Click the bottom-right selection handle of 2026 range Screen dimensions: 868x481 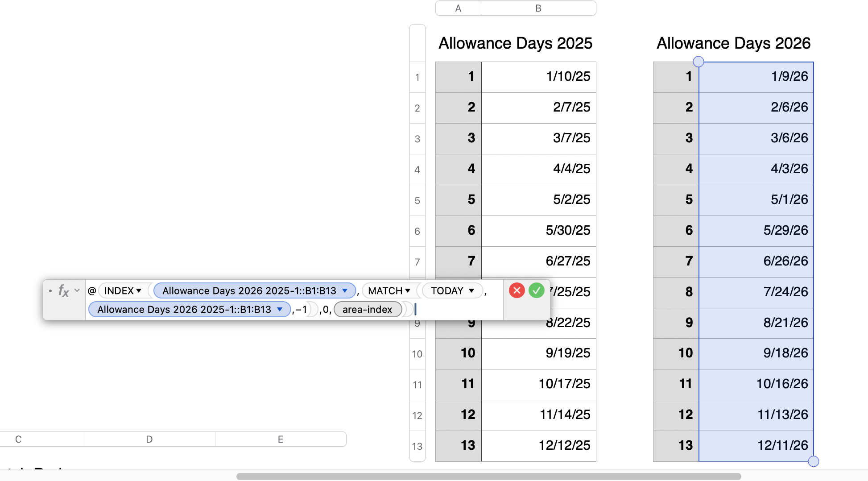coord(813,461)
